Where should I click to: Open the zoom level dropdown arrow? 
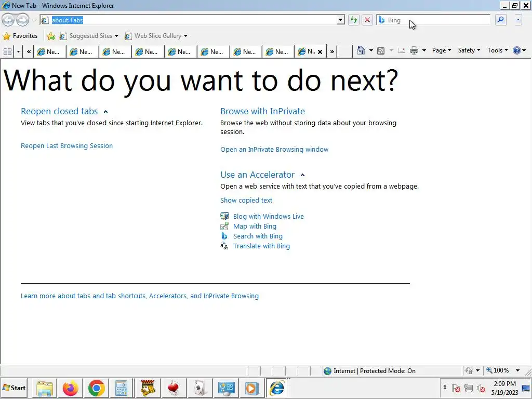pos(517,370)
